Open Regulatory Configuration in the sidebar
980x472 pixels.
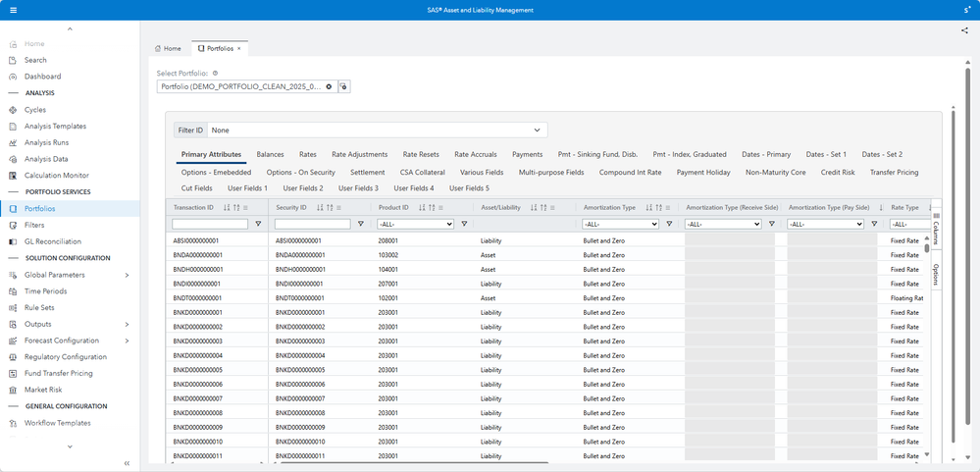[x=66, y=357]
